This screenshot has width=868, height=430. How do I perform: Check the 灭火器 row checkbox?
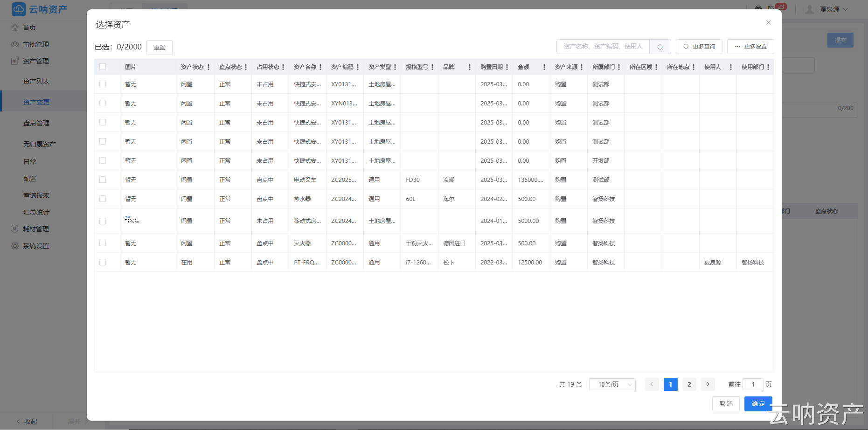(x=103, y=243)
